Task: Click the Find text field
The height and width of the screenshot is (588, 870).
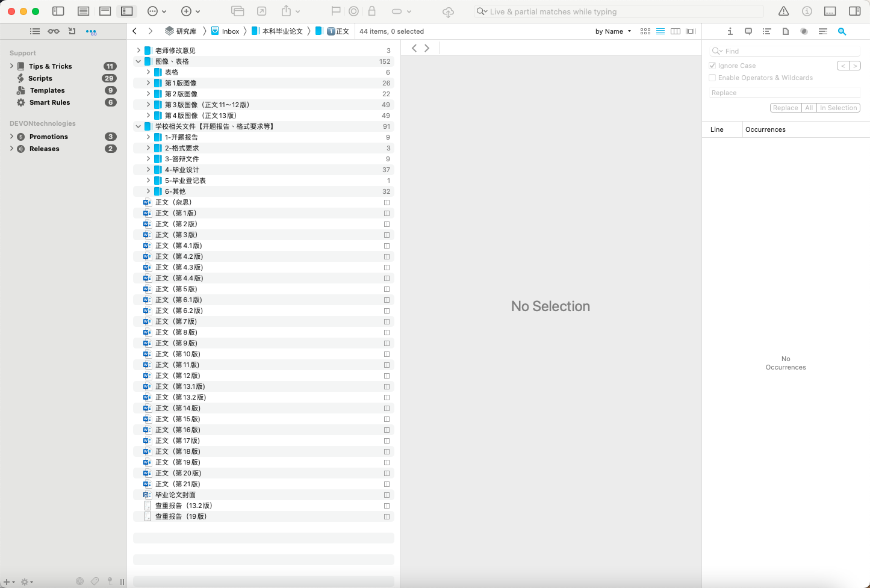Action: [x=789, y=51]
